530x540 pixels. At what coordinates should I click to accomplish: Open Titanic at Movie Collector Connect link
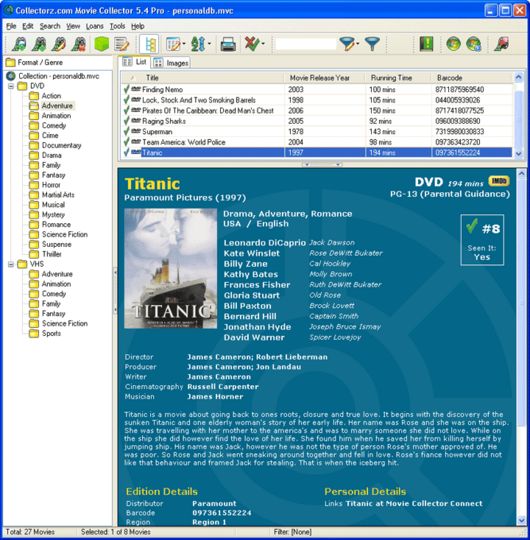414,503
